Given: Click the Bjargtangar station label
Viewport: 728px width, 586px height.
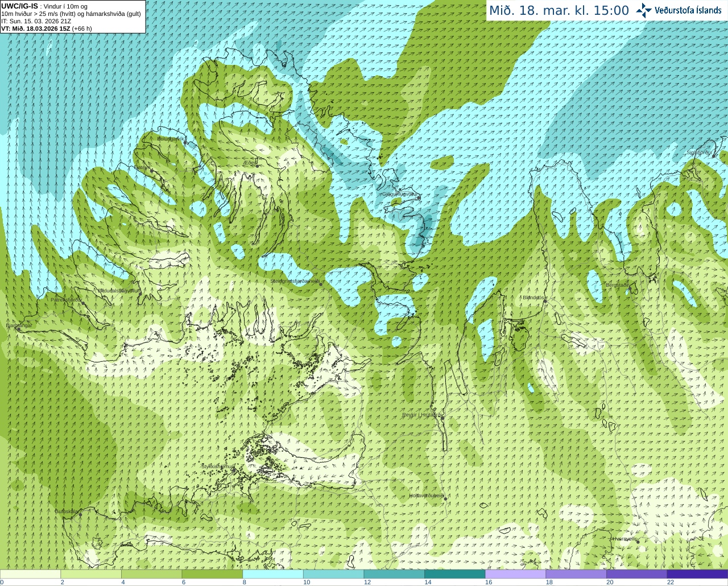Looking at the screenshot, I should tap(19, 325).
